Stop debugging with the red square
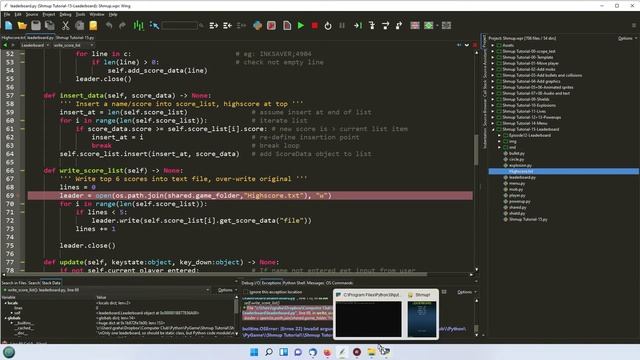Viewport: 640px width, 360px height. pyautogui.click(x=315, y=25)
